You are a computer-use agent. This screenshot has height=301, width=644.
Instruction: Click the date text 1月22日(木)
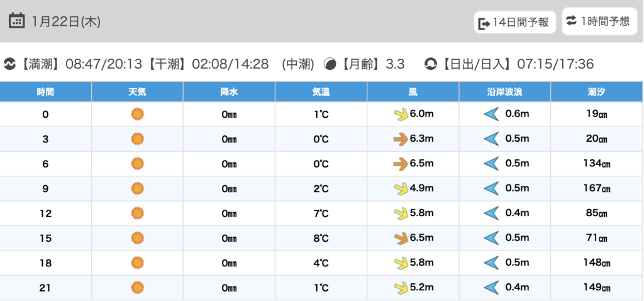click(x=66, y=21)
